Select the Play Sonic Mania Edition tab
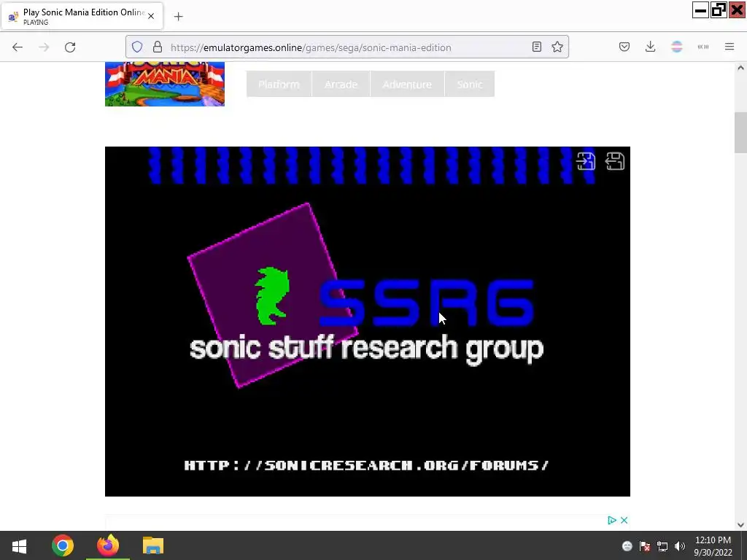The image size is (747, 560). pos(83,16)
